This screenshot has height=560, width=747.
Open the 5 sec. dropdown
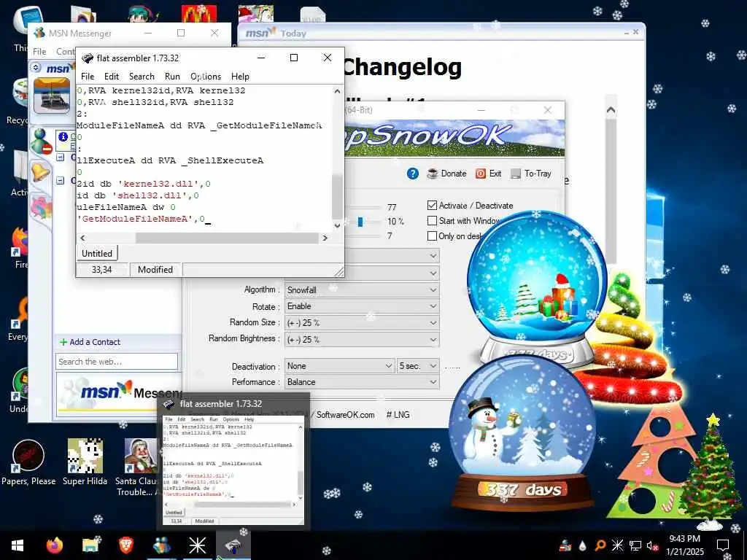tap(418, 366)
